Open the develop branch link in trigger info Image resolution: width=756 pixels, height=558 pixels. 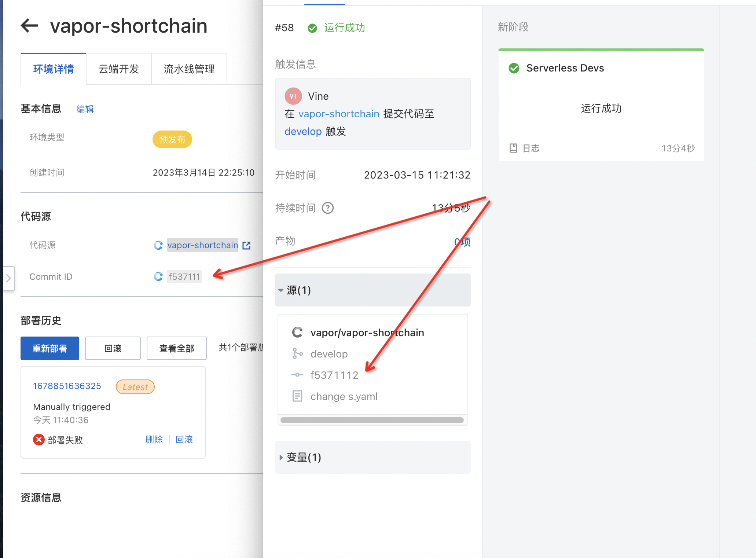coord(303,131)
